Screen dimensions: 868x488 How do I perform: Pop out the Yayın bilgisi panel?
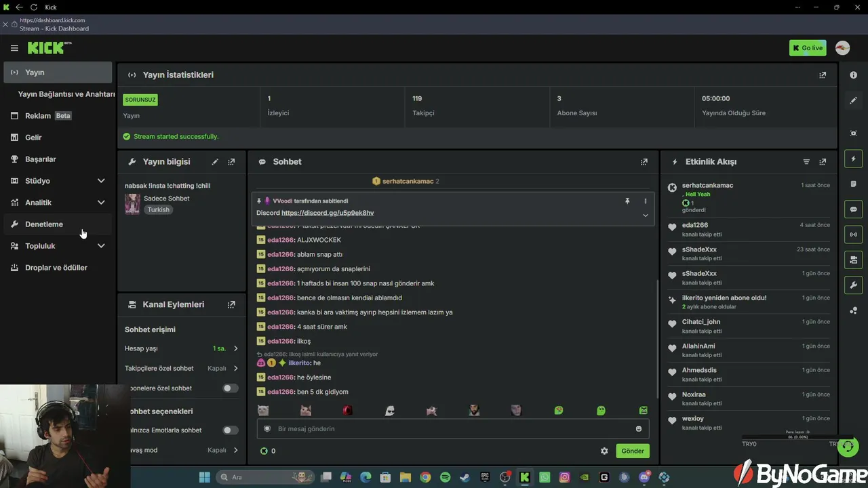click(x=231, y=162)
